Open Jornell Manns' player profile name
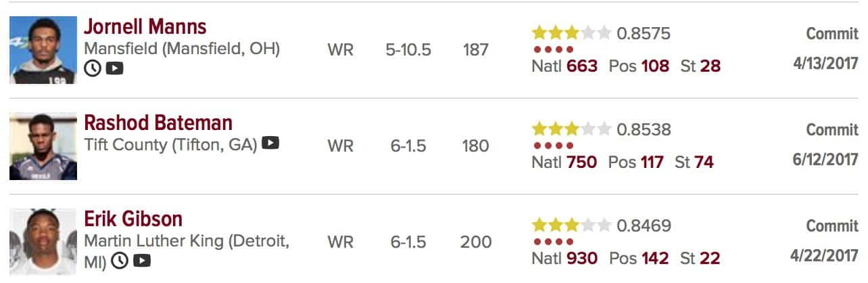The width and height of the screenshot is (868, 283). (x=145, y=27)
